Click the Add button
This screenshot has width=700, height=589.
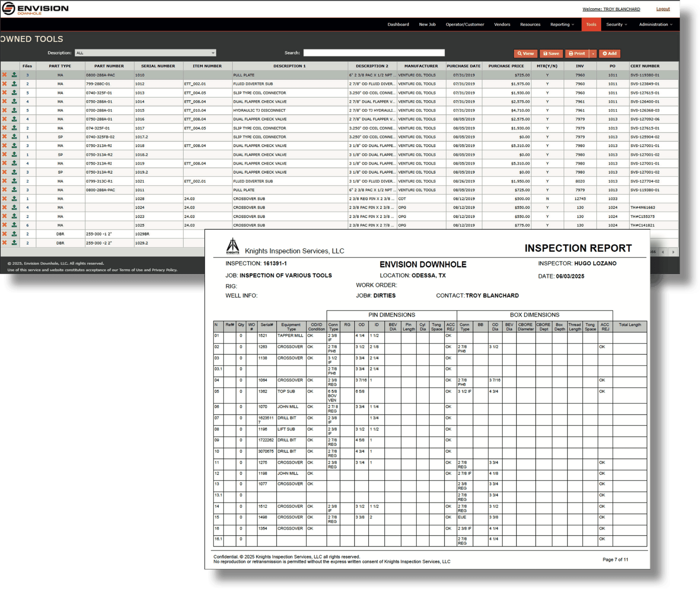click(609, 54)
